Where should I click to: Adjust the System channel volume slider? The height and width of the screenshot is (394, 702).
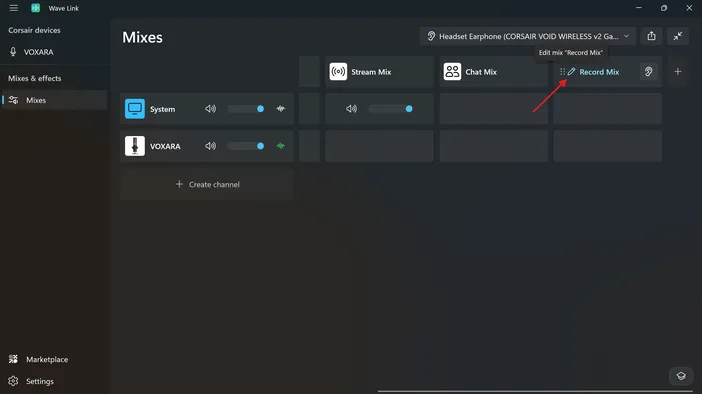(246, 109)
